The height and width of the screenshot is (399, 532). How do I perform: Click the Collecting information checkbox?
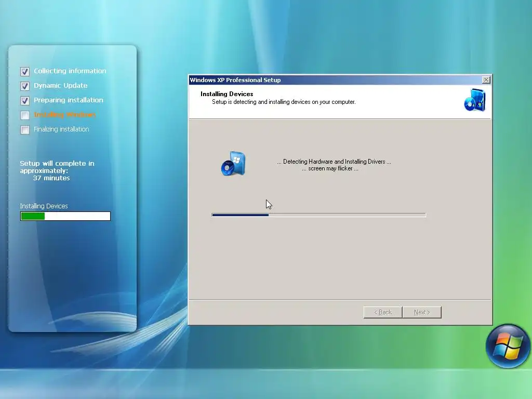(25, 71)
